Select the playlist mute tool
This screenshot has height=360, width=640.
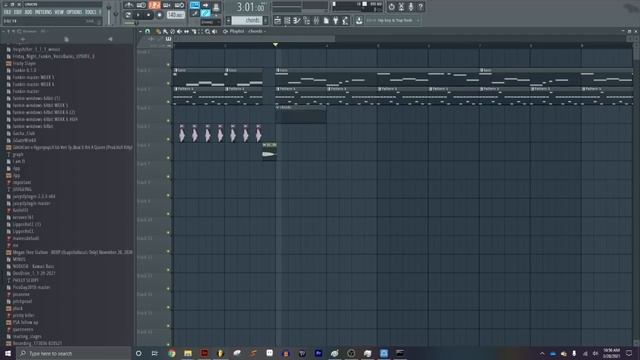point(179,31)
